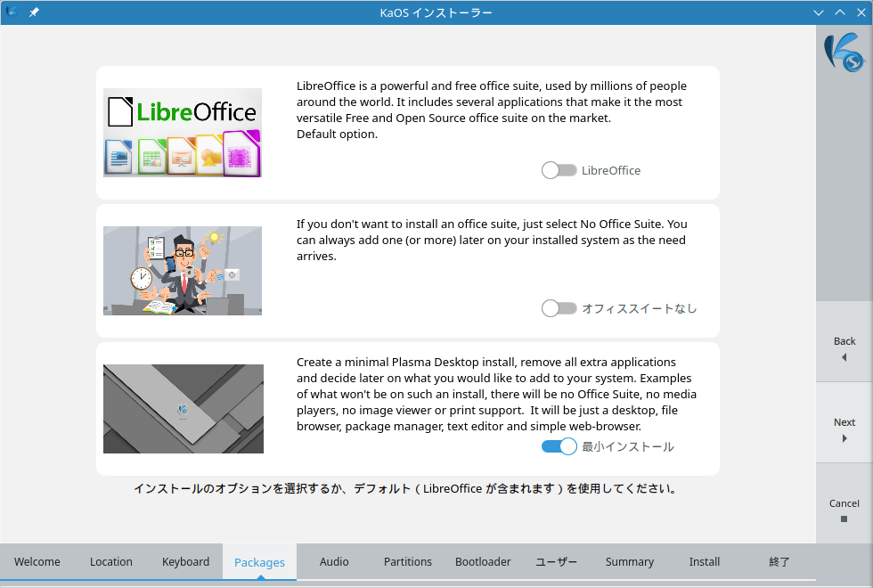Select the Packages tab
The image size is (873, 588).
coord(259,562)
